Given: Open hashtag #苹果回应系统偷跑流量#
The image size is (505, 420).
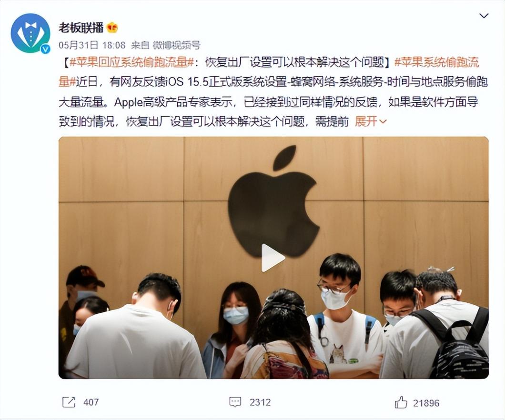Looking at the screenshot, I should click(131, 62).
